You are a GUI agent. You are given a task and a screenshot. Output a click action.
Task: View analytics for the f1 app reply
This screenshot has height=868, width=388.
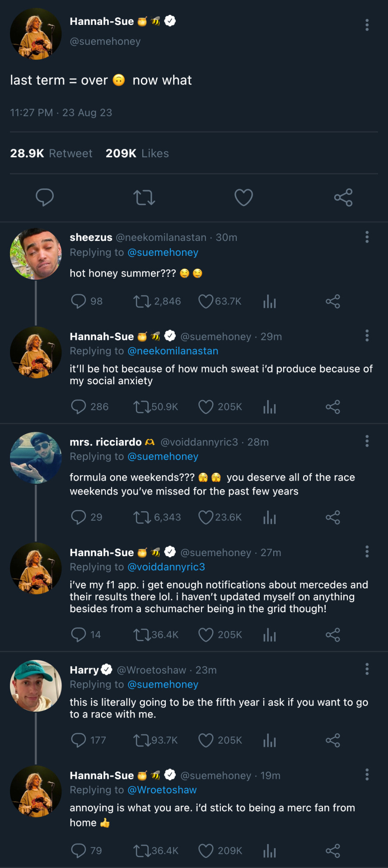[x=270, y=635]
